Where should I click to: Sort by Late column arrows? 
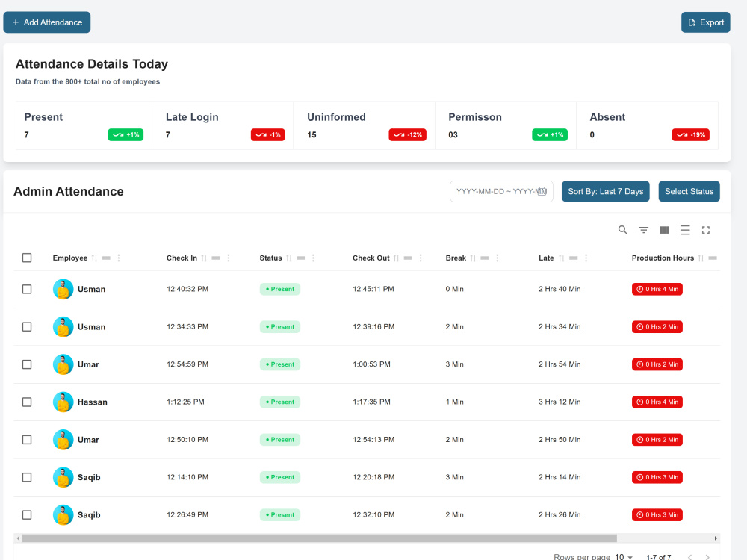click(562, 258)
